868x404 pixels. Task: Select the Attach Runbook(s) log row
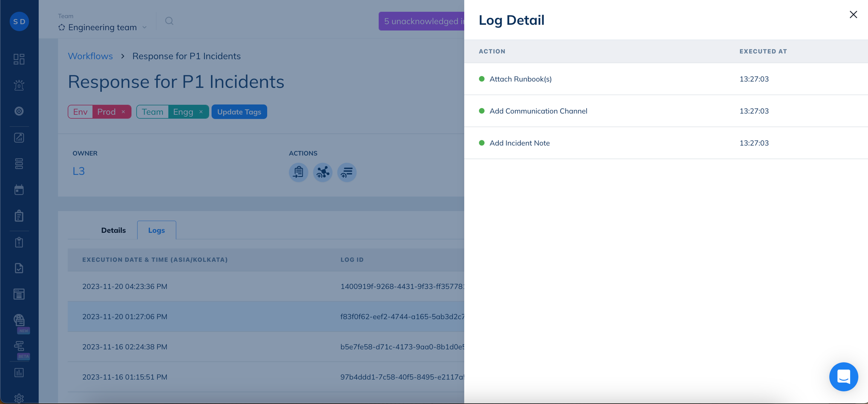point(666,79)
